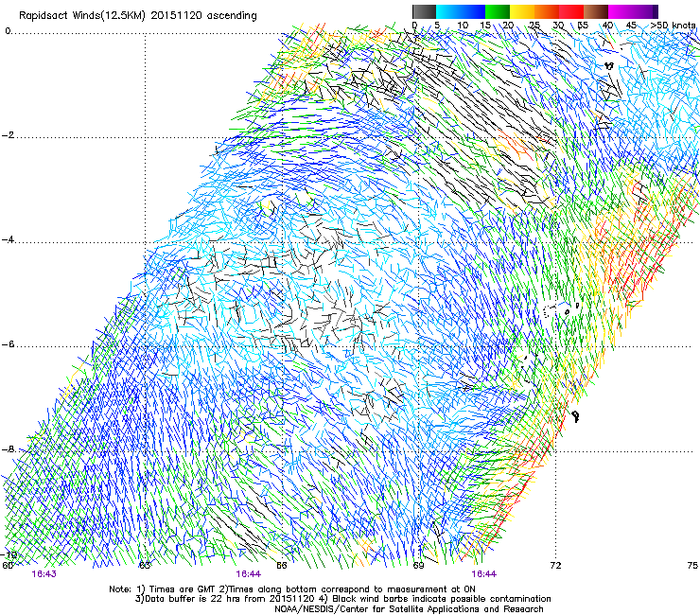Click the green 15-20 knots color bar segment

498,11
